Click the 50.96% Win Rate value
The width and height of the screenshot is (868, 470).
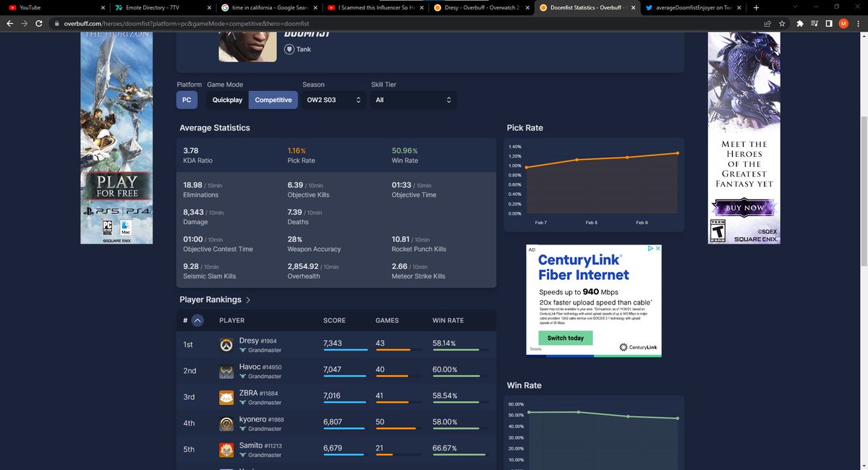click(404, 150)
